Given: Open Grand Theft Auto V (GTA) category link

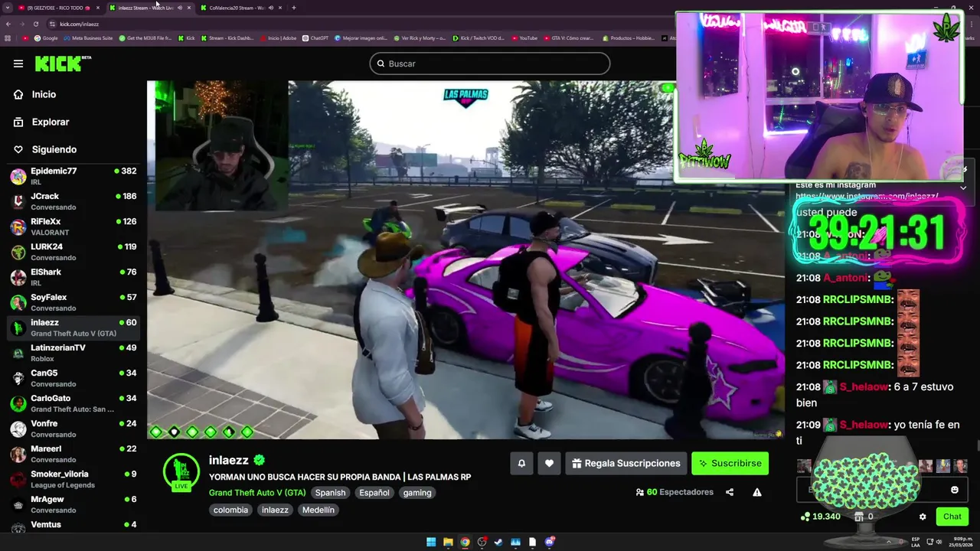Looking at the screenshot, I should [257, 493].
